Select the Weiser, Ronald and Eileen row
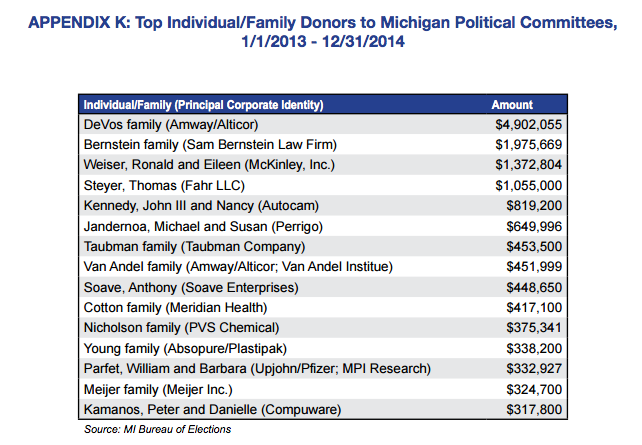The height and width of the screenshot is (445, 642). [208, 164]
